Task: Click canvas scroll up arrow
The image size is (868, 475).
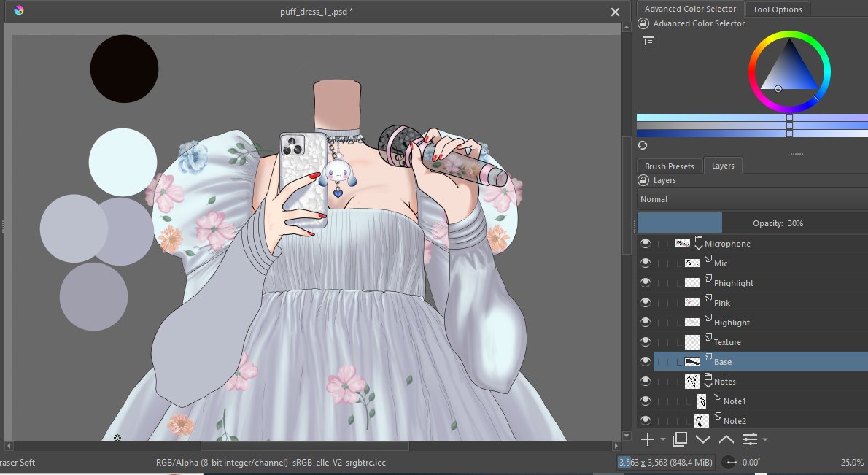Action: pyautogui.click(x=627, y=26)
